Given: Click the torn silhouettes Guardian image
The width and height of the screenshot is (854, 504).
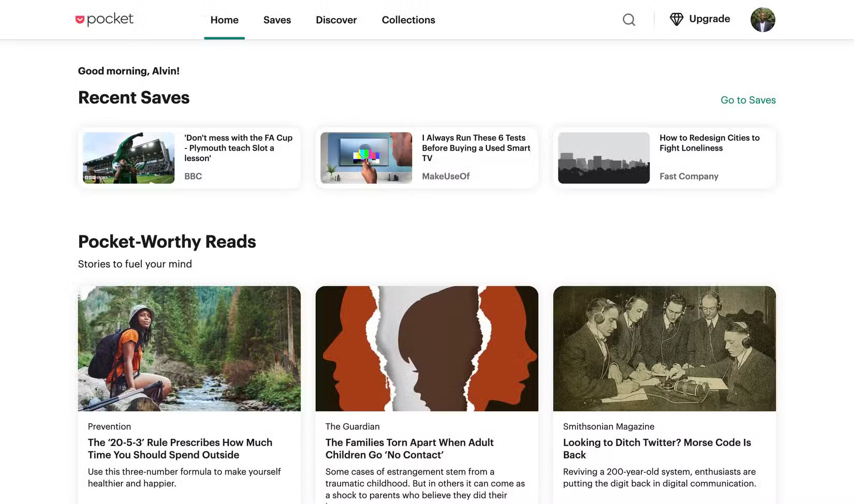Looking at the screenshot, I should click(x=426, y=348).
